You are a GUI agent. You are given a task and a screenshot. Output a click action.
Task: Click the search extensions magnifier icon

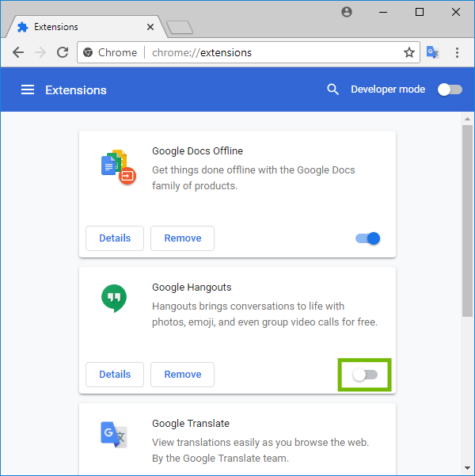point(332,89)
